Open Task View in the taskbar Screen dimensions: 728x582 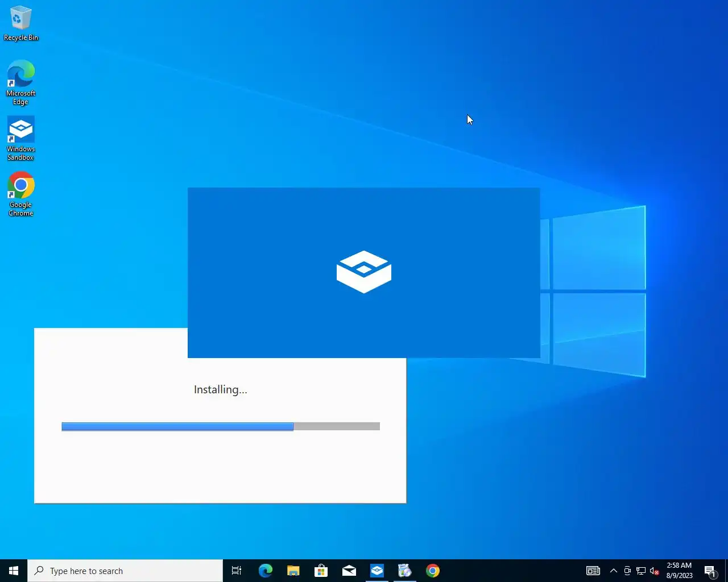tap(237, 571)
